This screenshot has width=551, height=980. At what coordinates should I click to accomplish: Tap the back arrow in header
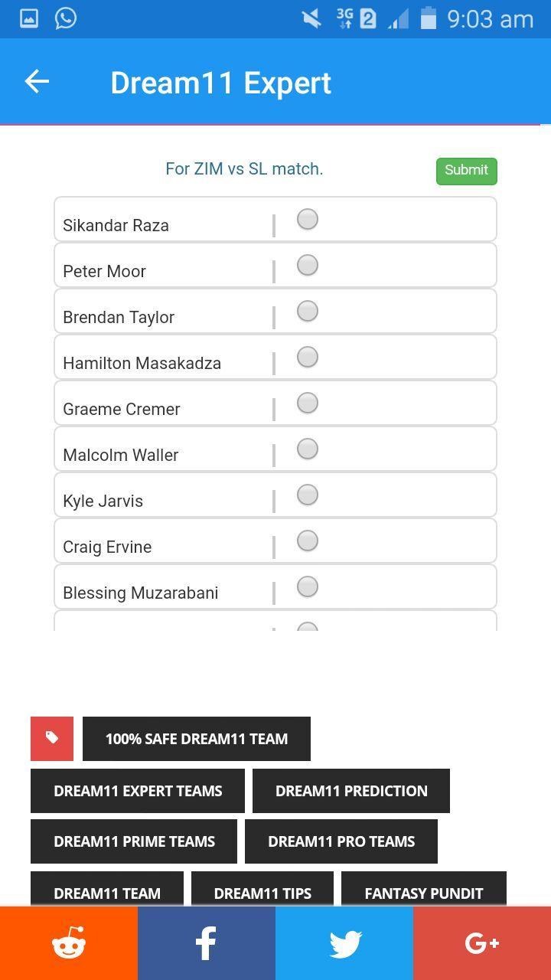(x=37, y=81)
